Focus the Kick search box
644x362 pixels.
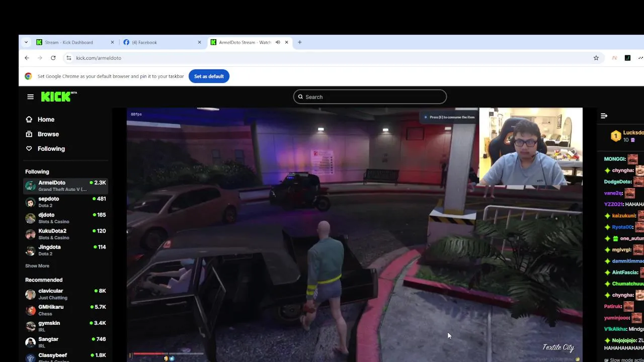point(370,97)
